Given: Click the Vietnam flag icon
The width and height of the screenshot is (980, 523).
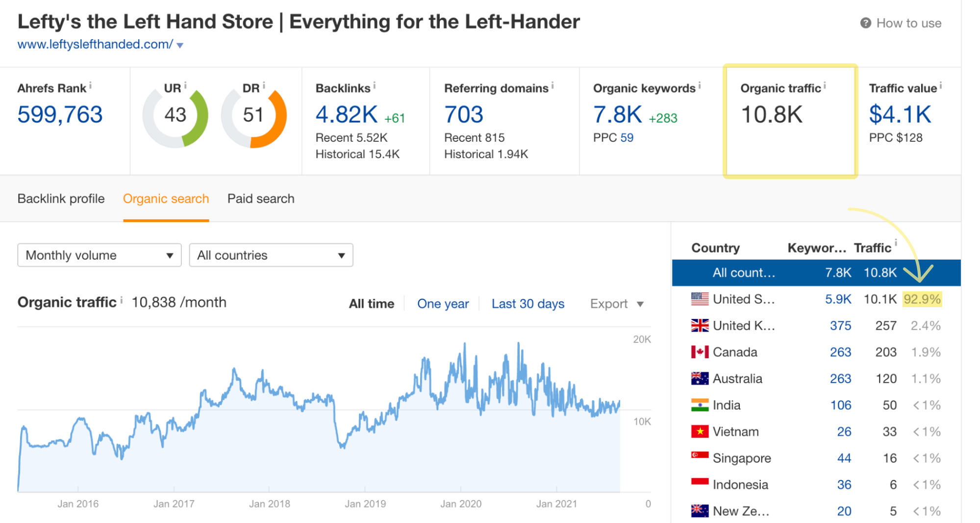Looking at the screenshot, I should click(700, 431).
